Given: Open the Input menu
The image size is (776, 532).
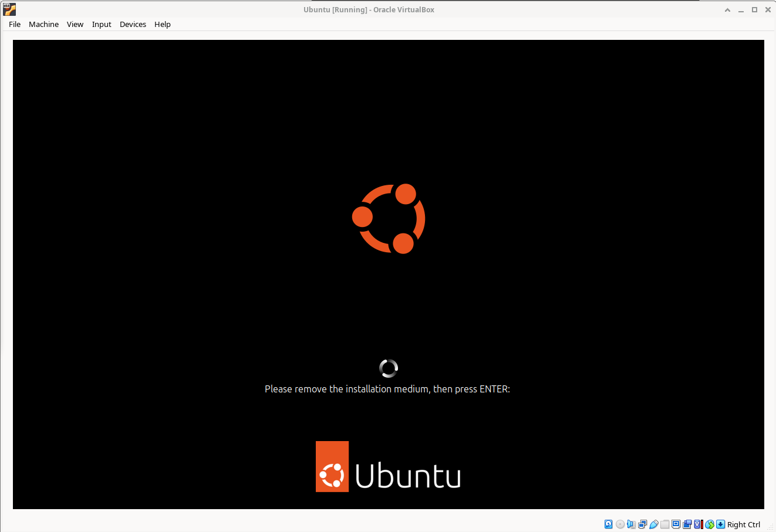Looking at the screenshot, I should 102,24.
